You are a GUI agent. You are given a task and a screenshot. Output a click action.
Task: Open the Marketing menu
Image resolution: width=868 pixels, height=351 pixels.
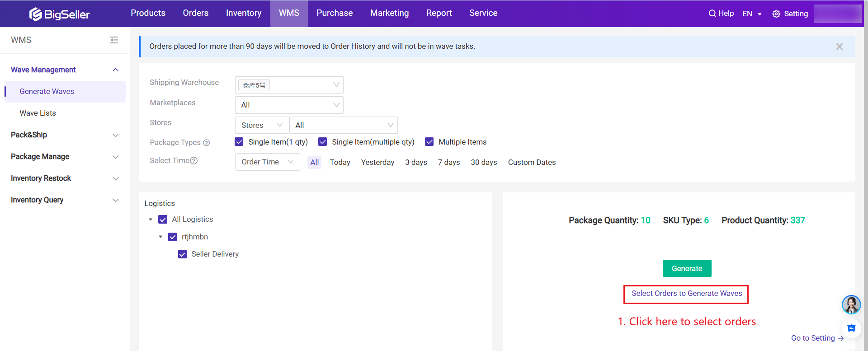pos(390,13)
